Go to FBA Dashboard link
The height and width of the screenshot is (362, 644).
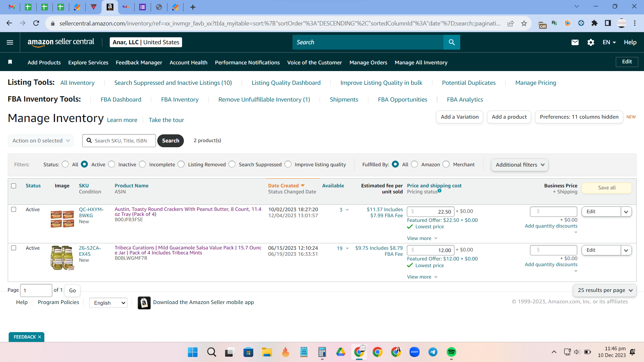[x=121, y=100]
